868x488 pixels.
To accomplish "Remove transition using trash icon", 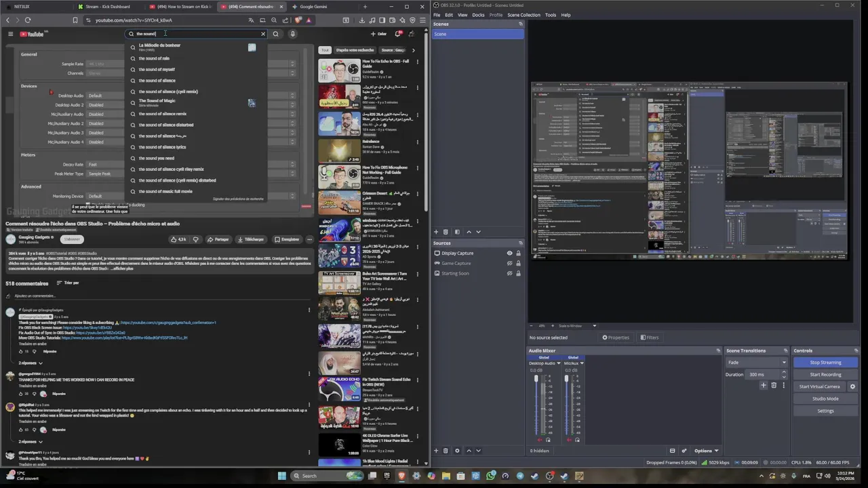I will point(774,385).
